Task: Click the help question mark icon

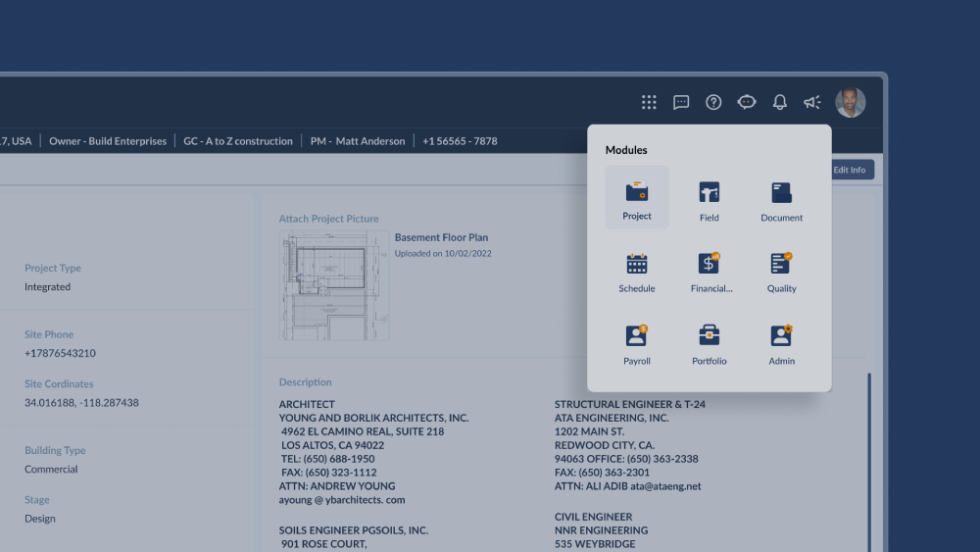Action: tap(713, 102)
